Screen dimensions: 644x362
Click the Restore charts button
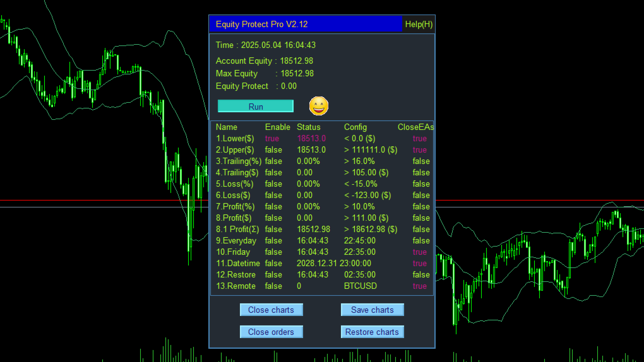pyautogui.click(x=372, y=332)
